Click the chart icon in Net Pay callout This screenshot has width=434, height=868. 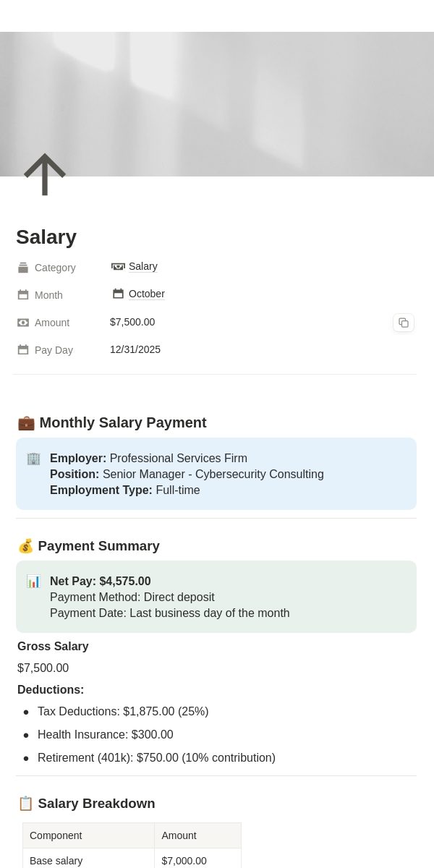(x=33, y=582)
